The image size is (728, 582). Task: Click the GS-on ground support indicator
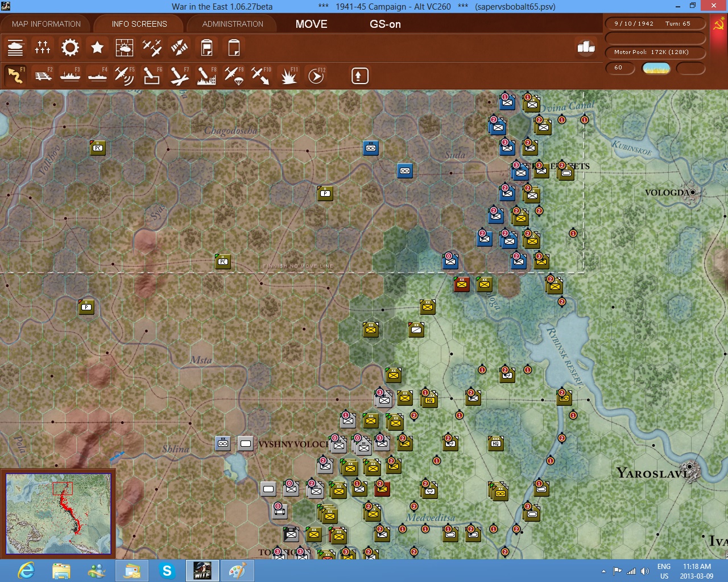pyautogui.click(x=385, y=24)
